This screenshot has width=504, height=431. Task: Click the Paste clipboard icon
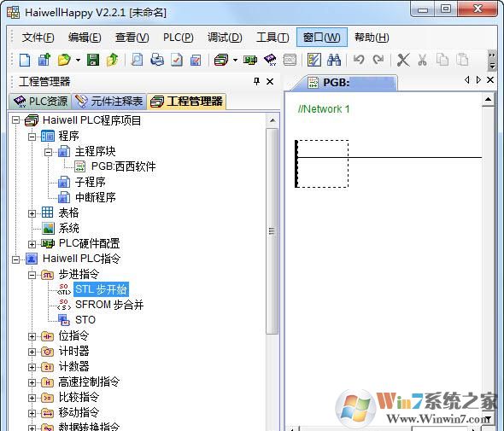coord(462,60)
